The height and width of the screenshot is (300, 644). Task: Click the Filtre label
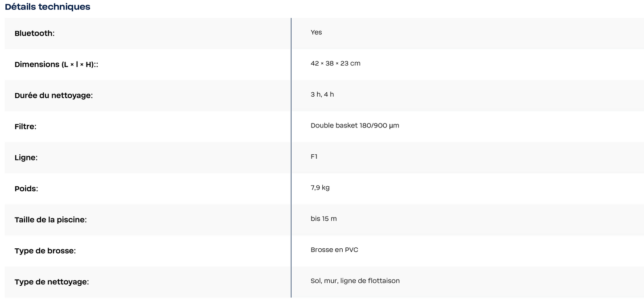25,127
